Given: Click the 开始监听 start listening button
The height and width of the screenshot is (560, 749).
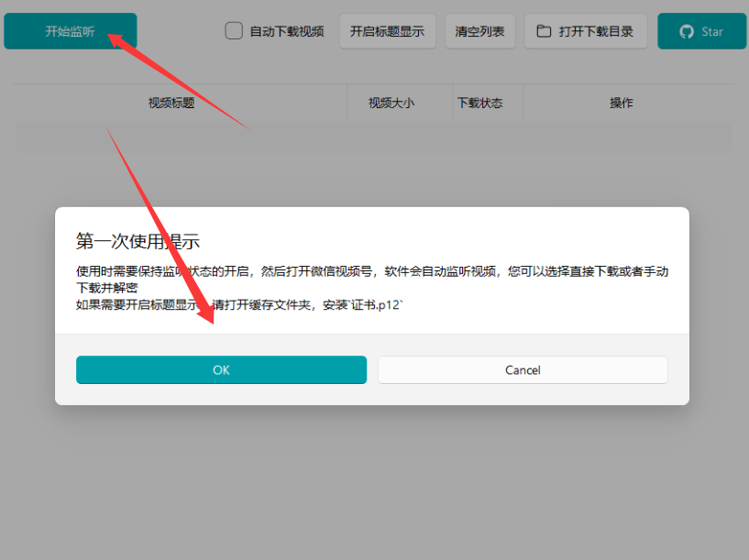Looking at the screenshot, I should point(70,31).
